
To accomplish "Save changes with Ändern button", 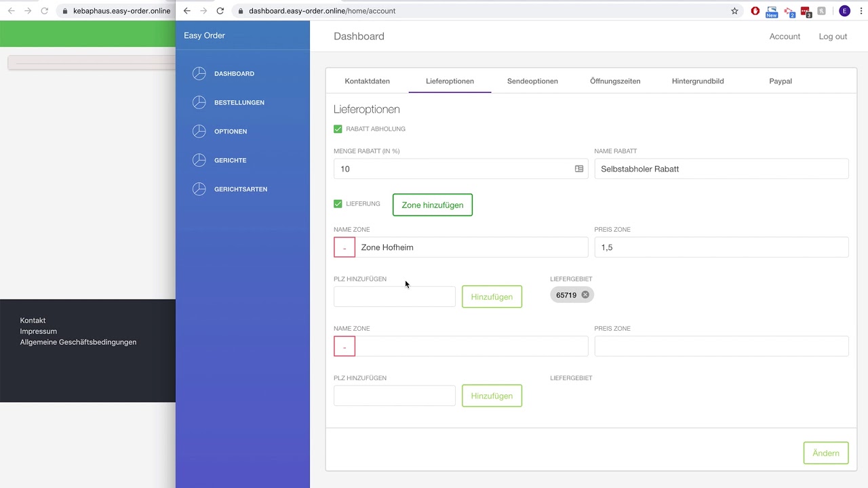I will pos(826,453).
